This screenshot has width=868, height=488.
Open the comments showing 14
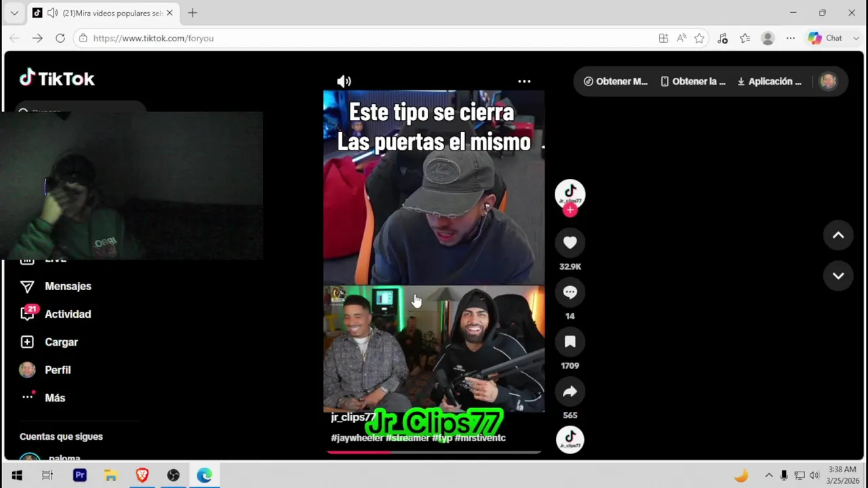click(570, 292)
